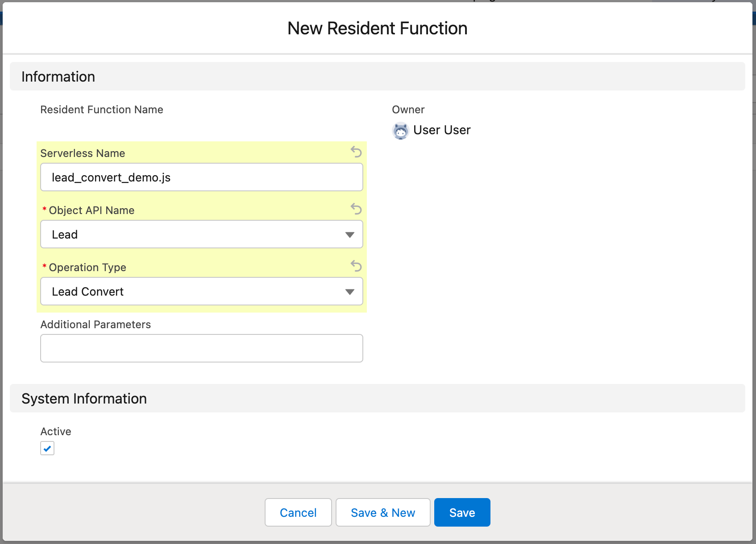The width and height of the screenshot is (756, 544).
Task: Revert the Object API Name selection
Action: [x=356, y=209]
